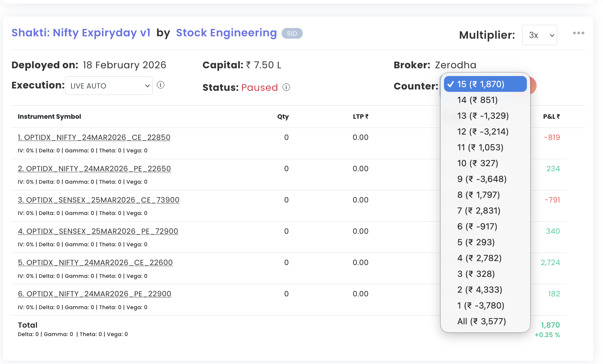Click the SID badge
Screen dimensions: 603x364
[292, 33]
